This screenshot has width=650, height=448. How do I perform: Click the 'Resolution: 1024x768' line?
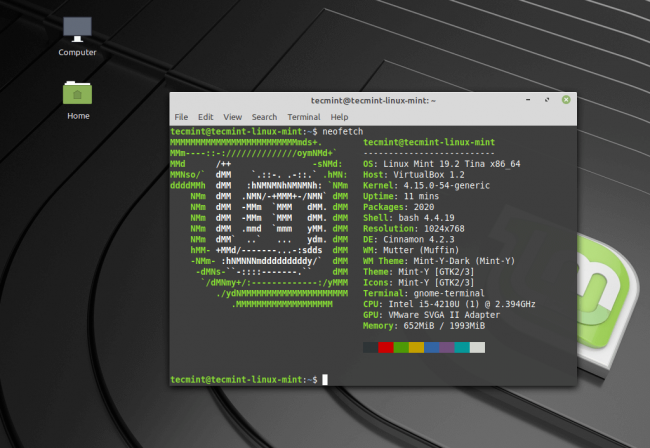(414, 228)
